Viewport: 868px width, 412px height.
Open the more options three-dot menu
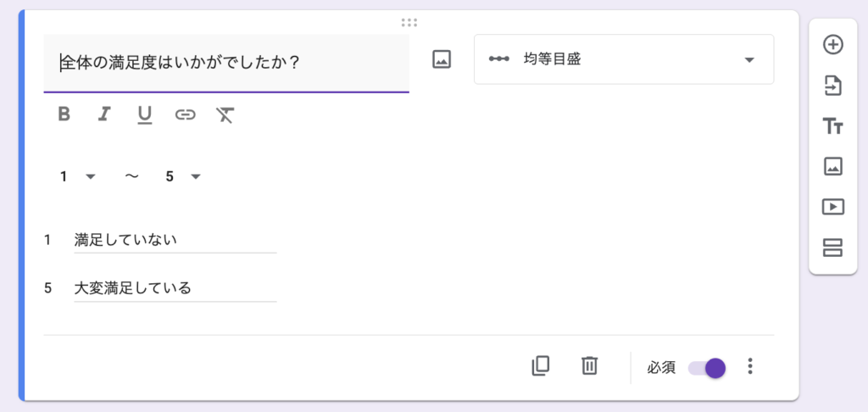pos(749,366)
